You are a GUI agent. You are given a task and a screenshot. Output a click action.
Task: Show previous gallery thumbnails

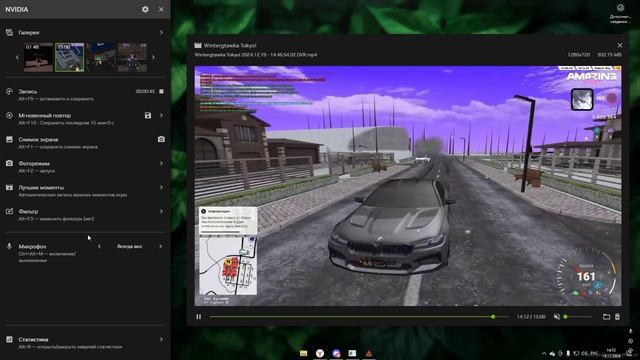pyautogui.click(x=17, y=58)
